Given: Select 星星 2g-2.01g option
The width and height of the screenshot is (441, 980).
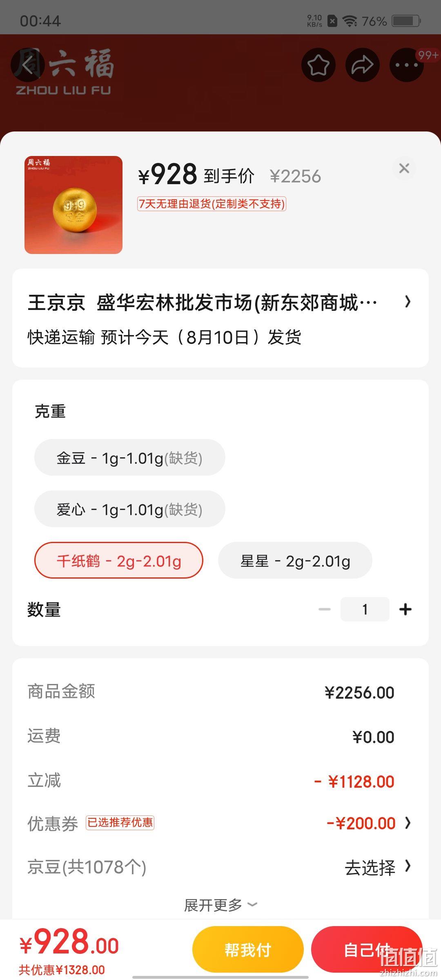Looking at the screenshot, I should click(295, 560).
